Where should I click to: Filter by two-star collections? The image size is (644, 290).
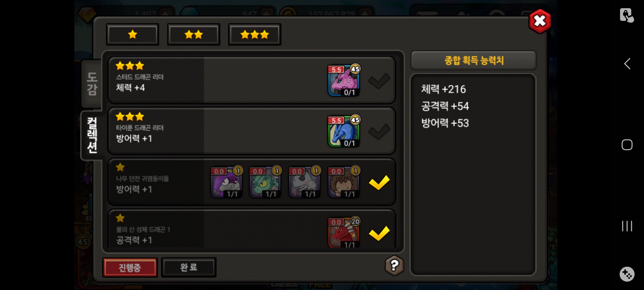(x=193, y=34)
